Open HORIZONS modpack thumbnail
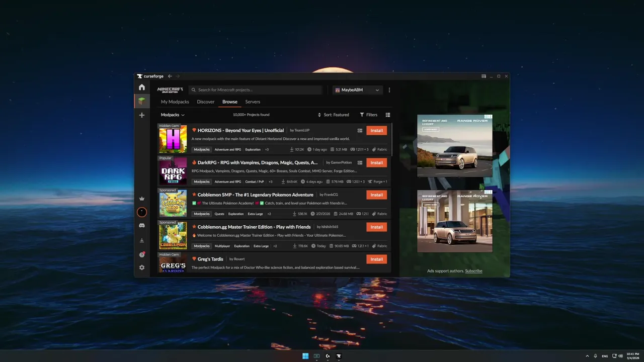Image resolution: width=644 pixels, height=362 pixels. (173, 139)
